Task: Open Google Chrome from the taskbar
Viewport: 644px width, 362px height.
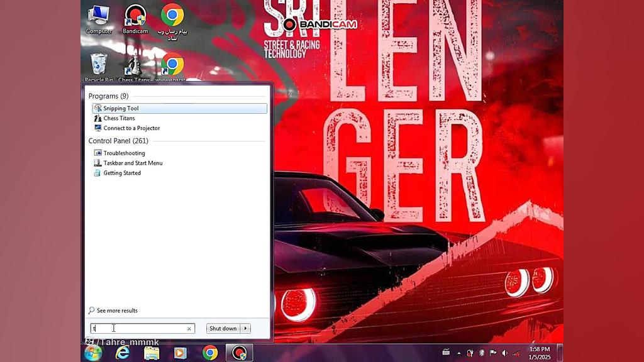Action: coord(210,353)
